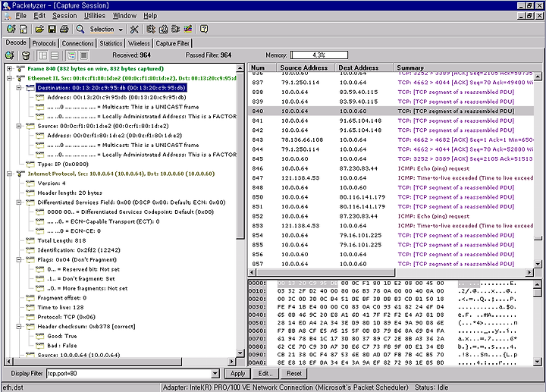Collapse the Ethernet II tree node
This screenshot has width=546, height=392.
[x=9, y=78]
